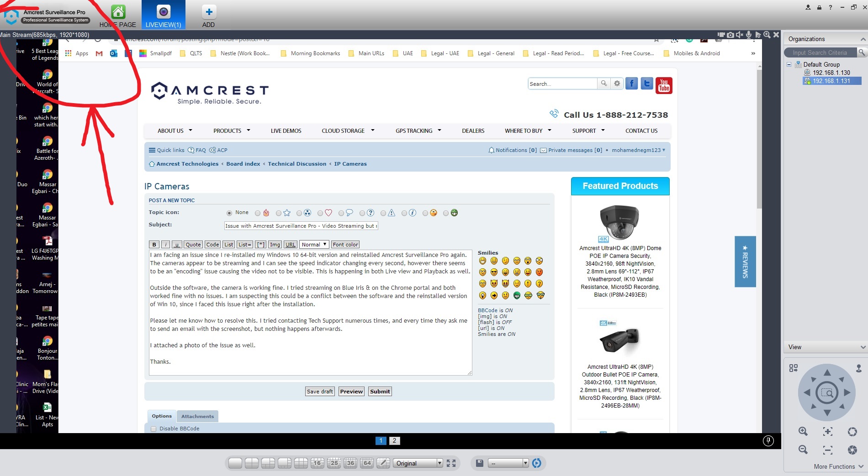
Task: Open the view selection dropdown showing '--'
Action: pyautogui.click(x=508, y=463)
